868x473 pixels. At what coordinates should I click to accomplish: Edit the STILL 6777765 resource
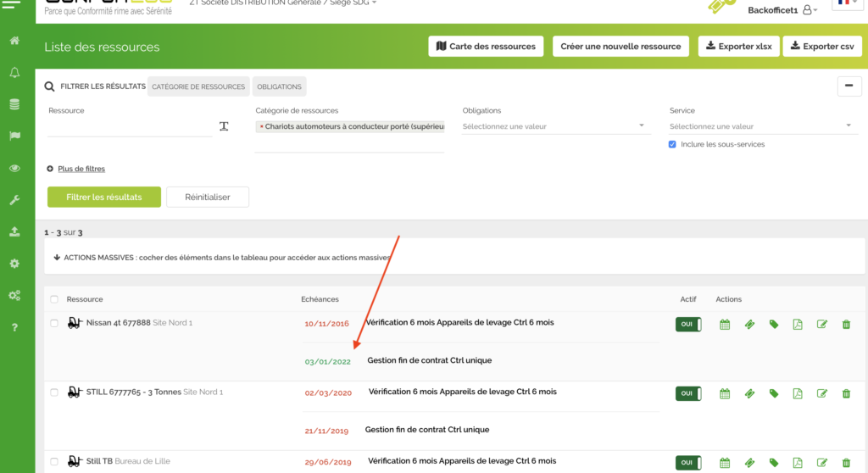pos(821,393)
